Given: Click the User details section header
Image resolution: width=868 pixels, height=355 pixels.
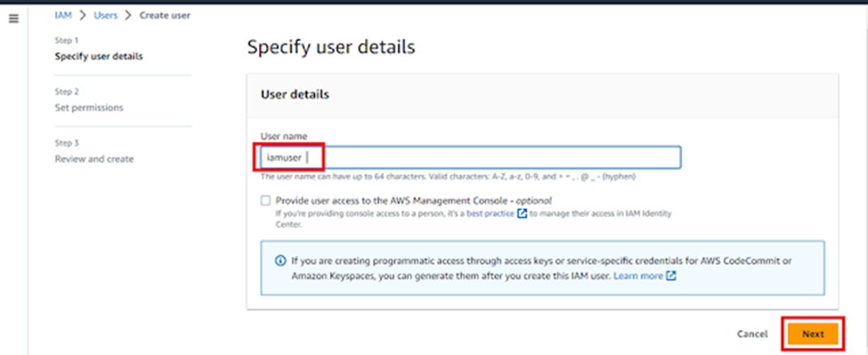Looking at the screenshot, I should [x=295, y=94].
